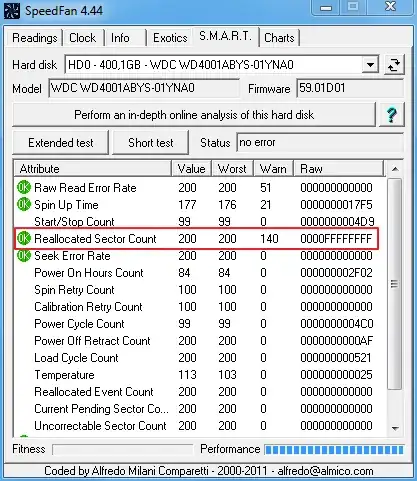Click the scroll down arrow of attribute list

(395, 428)
